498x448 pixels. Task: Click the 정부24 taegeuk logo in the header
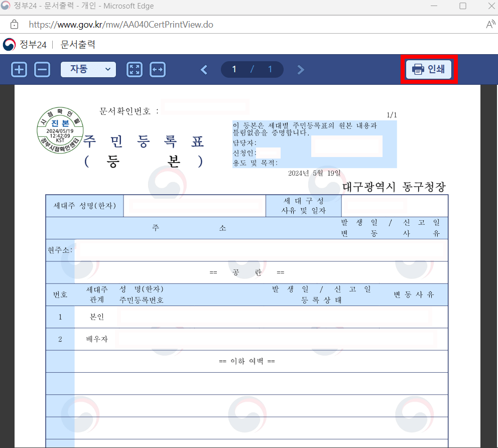(x=9, y=44)
